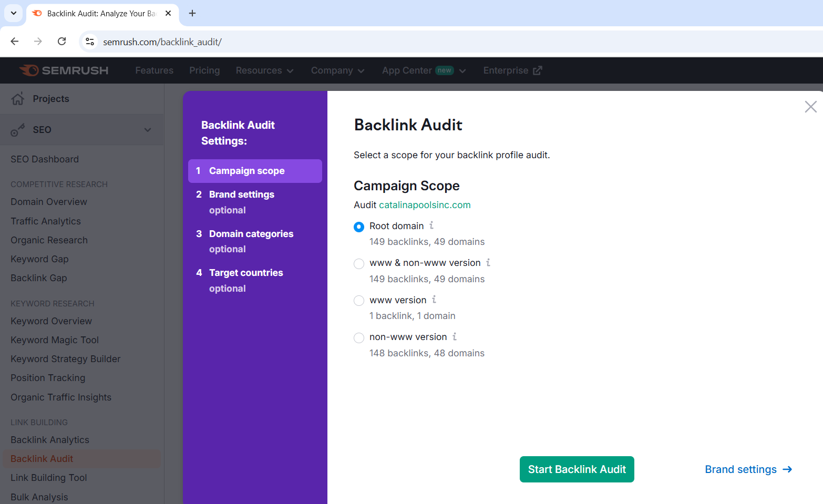This screenshot has width=823, height=504.
Task: Open Backlink Analytics in sidebar
Action: tap(50, 440)
